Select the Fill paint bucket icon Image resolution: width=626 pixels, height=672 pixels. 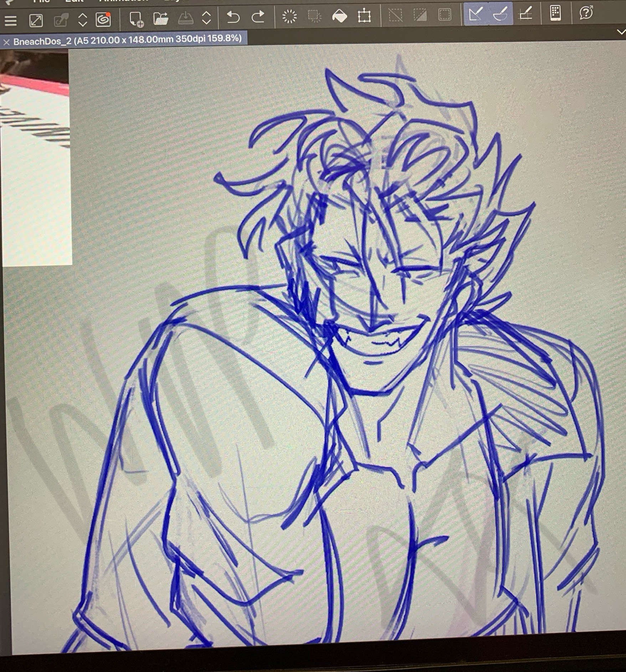point(339,16)
